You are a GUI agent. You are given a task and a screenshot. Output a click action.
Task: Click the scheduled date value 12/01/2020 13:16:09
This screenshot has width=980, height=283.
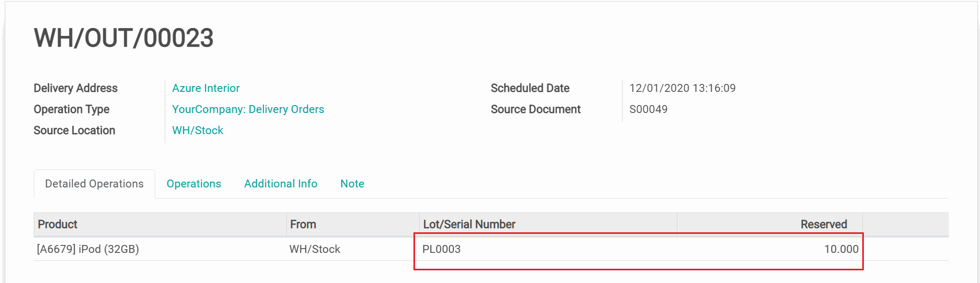[x=682, y=88]
